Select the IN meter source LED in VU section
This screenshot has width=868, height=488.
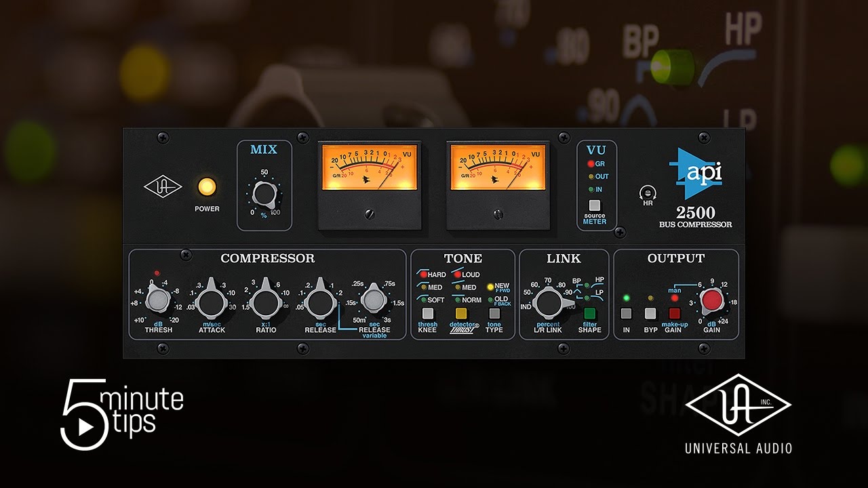[x=591, y=190]
